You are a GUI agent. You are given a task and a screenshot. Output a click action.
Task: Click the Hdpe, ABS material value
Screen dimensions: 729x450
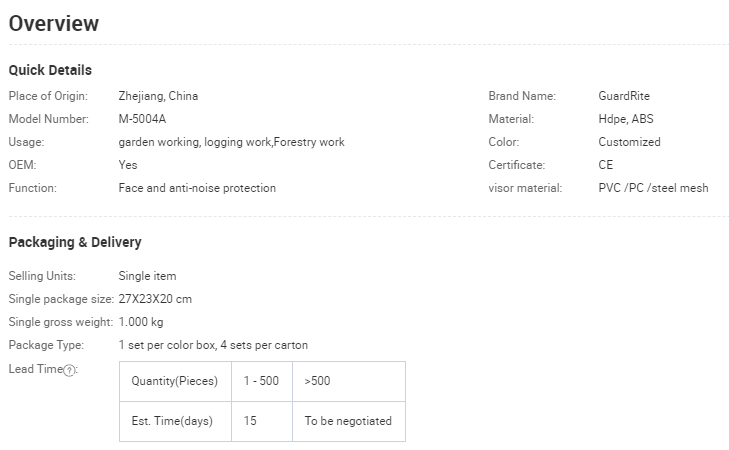(x=626, y=119)
